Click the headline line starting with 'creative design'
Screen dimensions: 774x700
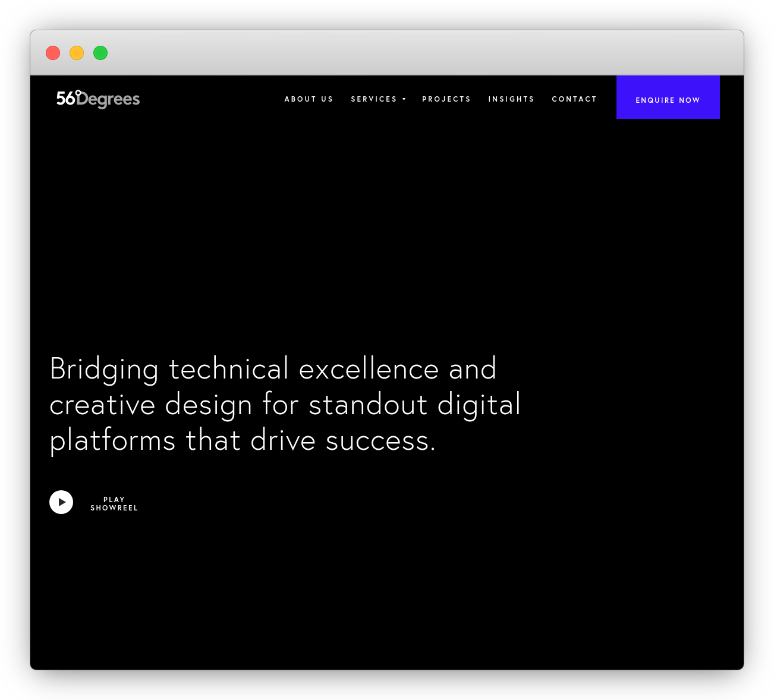285,405
